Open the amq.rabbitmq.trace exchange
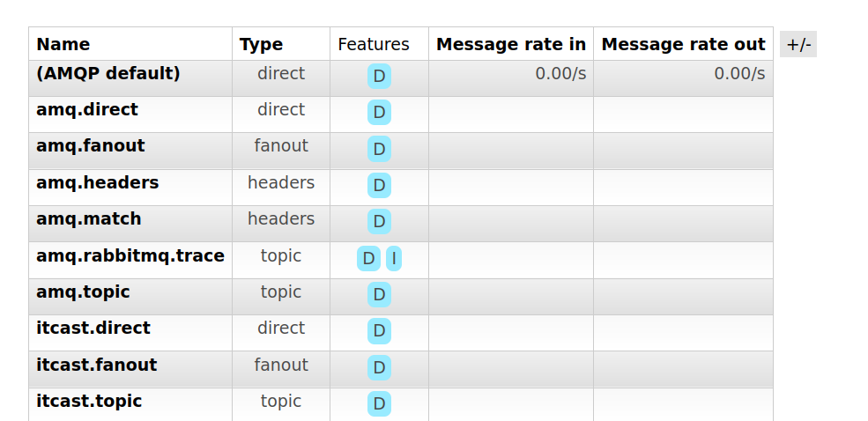The image size is (868, 421). click(130, 255)
